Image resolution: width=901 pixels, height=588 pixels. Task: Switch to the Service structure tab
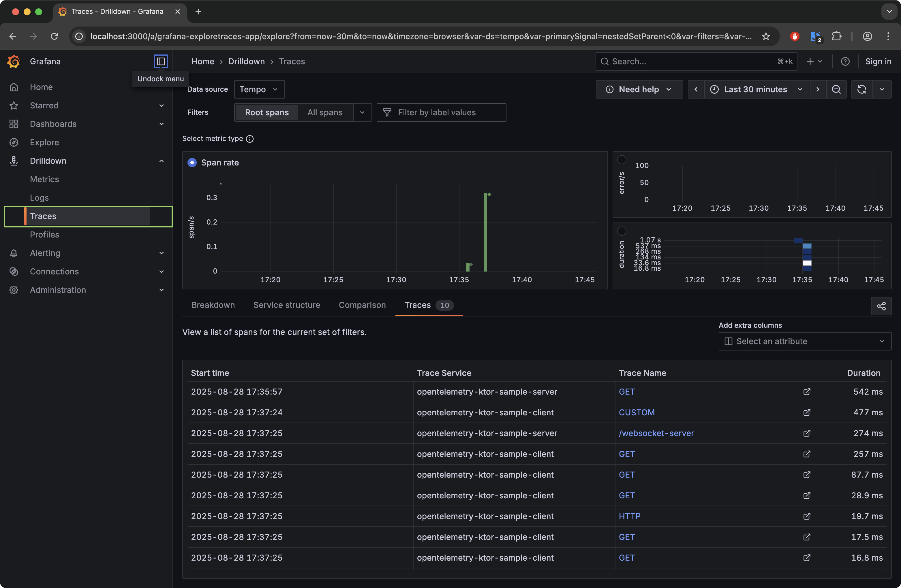click(x=287, y=305)
